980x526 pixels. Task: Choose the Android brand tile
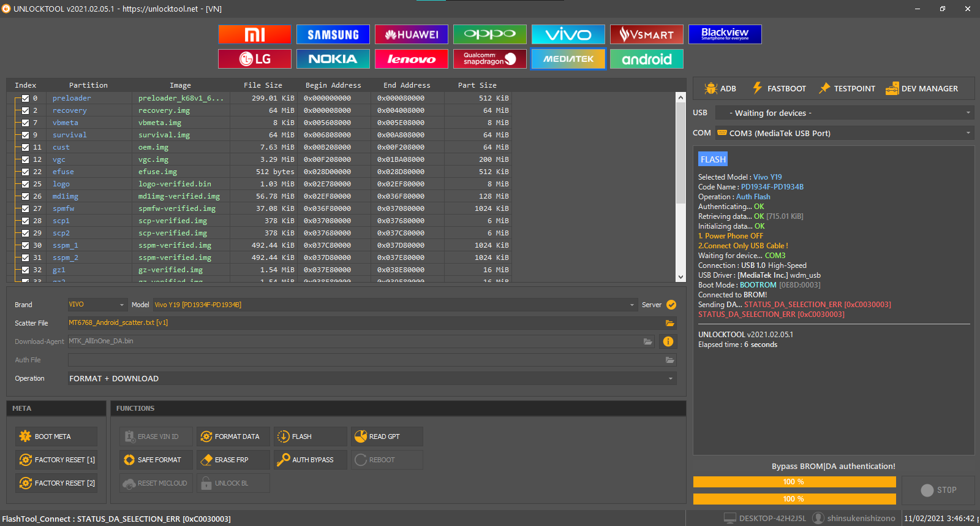647,59
